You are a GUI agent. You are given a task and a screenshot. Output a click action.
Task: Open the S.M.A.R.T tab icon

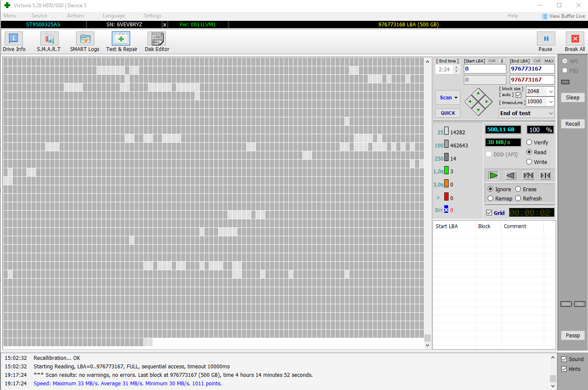49,39
